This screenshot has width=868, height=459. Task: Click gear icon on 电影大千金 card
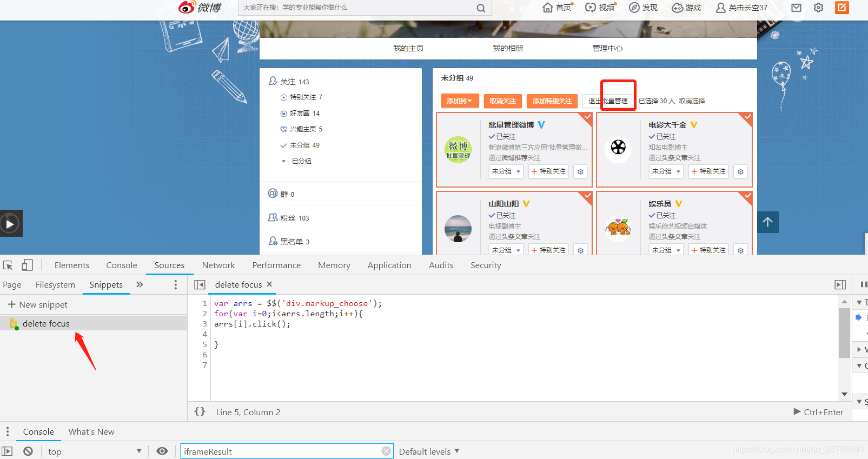(740, 171)
